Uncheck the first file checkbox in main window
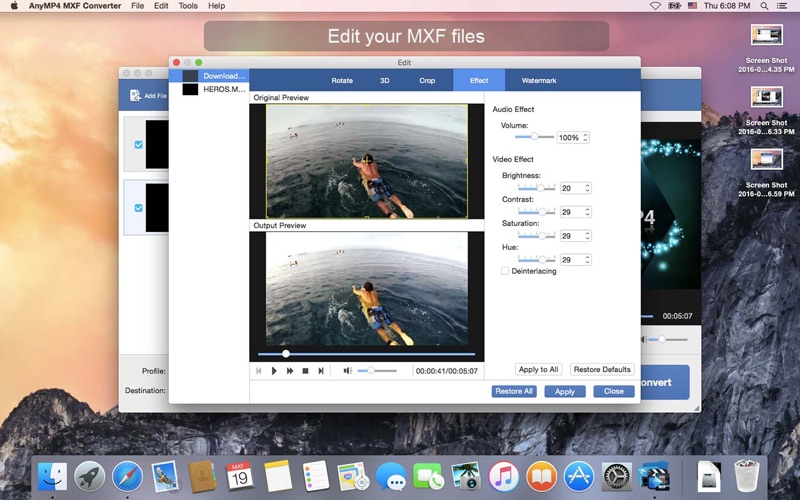This screenshot has width=800, height=500. [138, 145]
